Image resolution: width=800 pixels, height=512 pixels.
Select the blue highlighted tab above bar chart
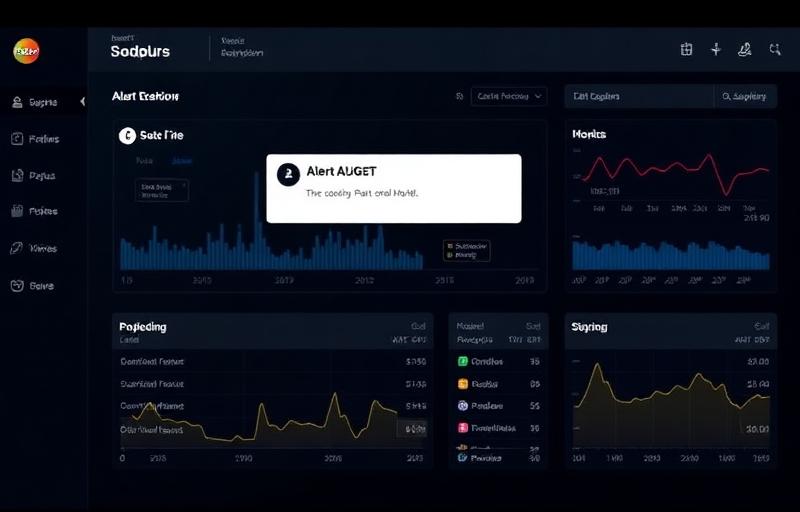point(181,160)
